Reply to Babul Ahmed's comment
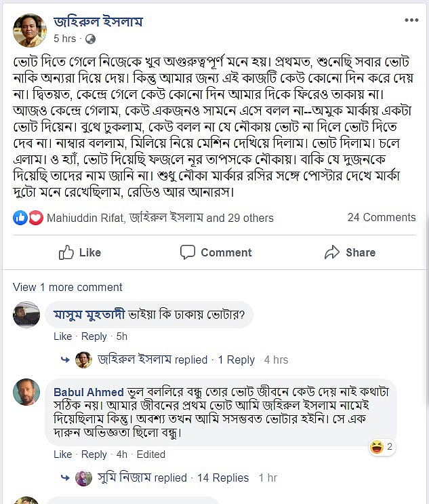 point(94,454)
